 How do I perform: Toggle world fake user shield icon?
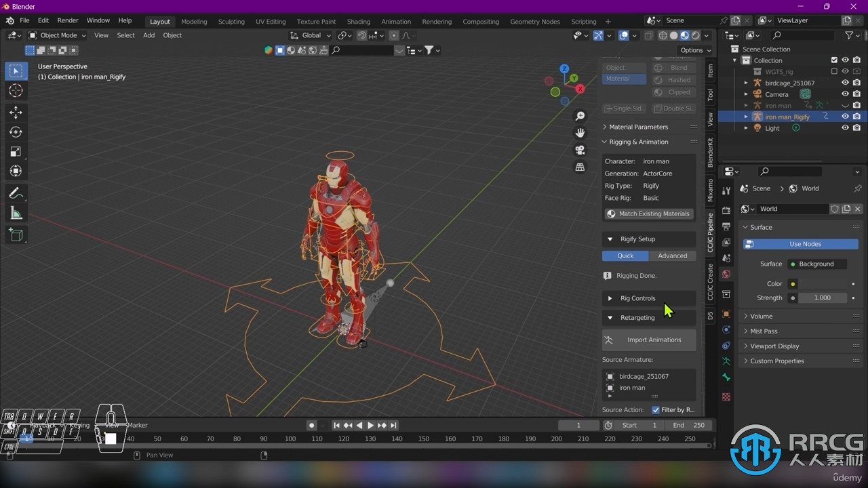coord(835,209)
